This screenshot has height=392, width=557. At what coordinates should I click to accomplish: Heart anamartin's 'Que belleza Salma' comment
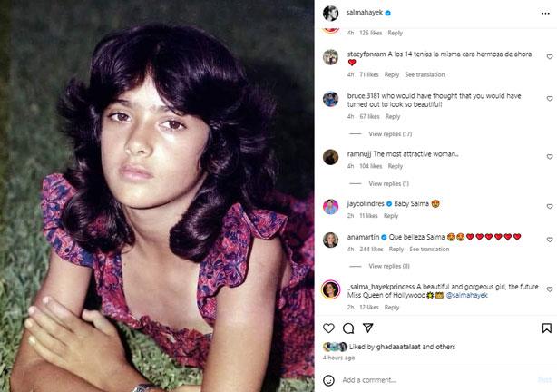pyautogui.click(x=547, y=240)
